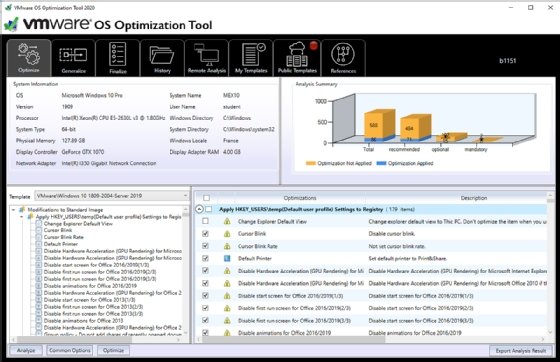Uncheck Disable first run screen 2016/2019(3/3) checkbox
The height and width of the screenshot is (362, 560).
(x=205, y=320)
